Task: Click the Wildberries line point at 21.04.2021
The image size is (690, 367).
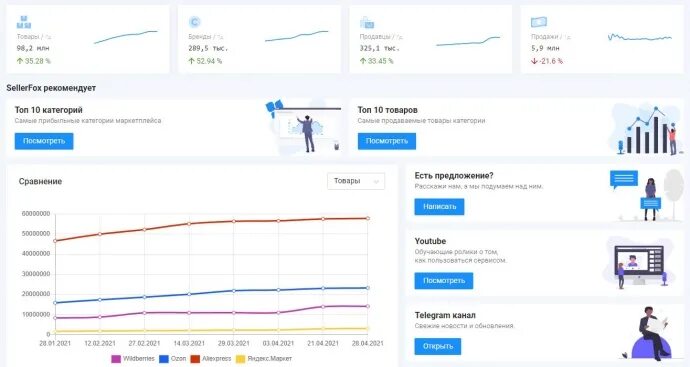Action: (x=323, y=307)
